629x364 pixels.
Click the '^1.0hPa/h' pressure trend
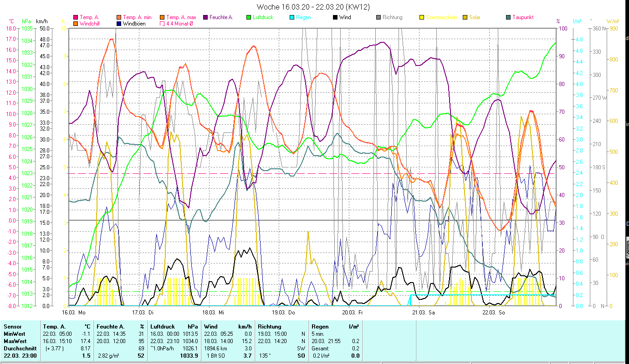point(162,349)
